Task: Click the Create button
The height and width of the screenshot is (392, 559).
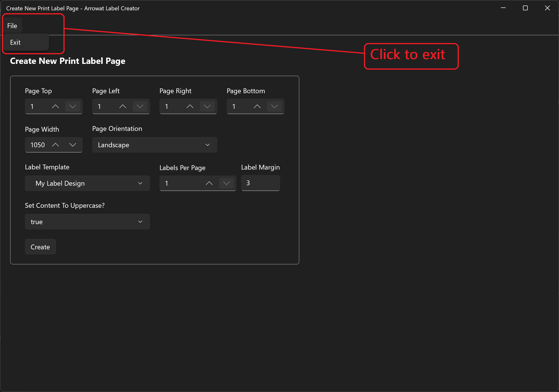Action: coord(40,247)
